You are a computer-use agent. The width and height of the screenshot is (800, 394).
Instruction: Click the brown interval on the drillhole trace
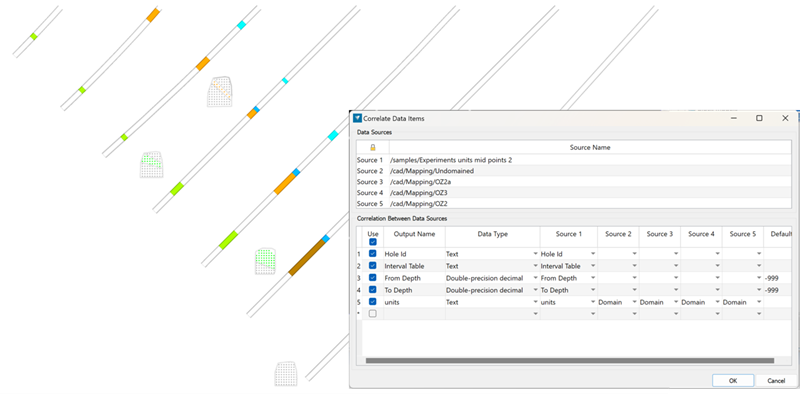[x=307, y=258]
